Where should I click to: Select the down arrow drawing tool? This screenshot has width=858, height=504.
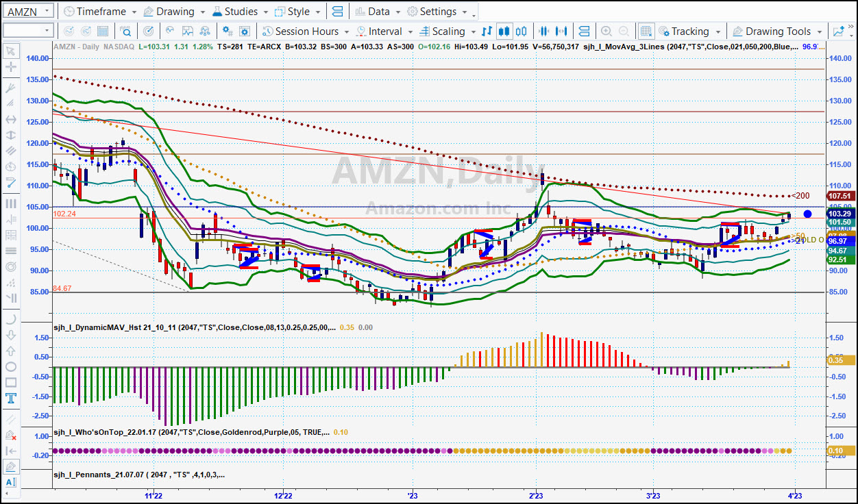10,335
